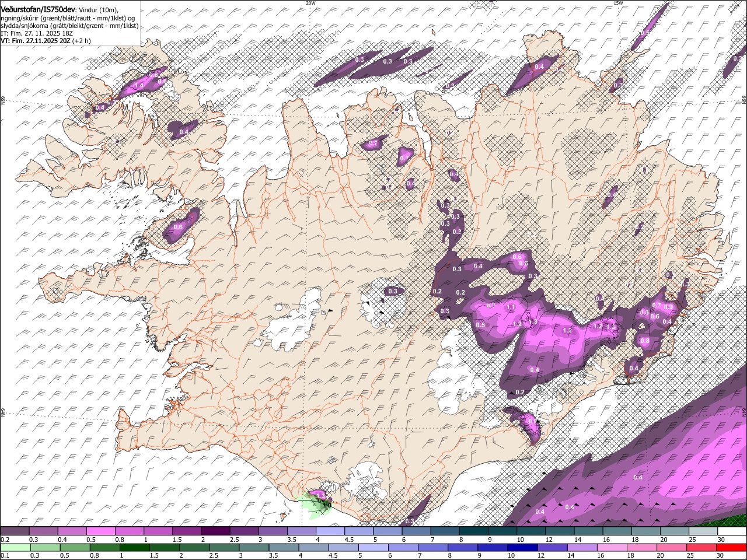Click the 0.8 snowfall value in the east

(644, 341)
